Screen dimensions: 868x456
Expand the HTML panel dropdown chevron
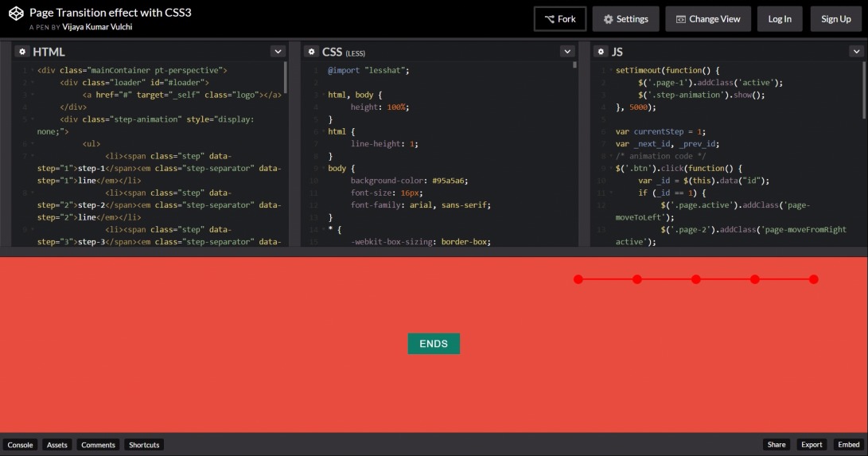tap(278, 52)
